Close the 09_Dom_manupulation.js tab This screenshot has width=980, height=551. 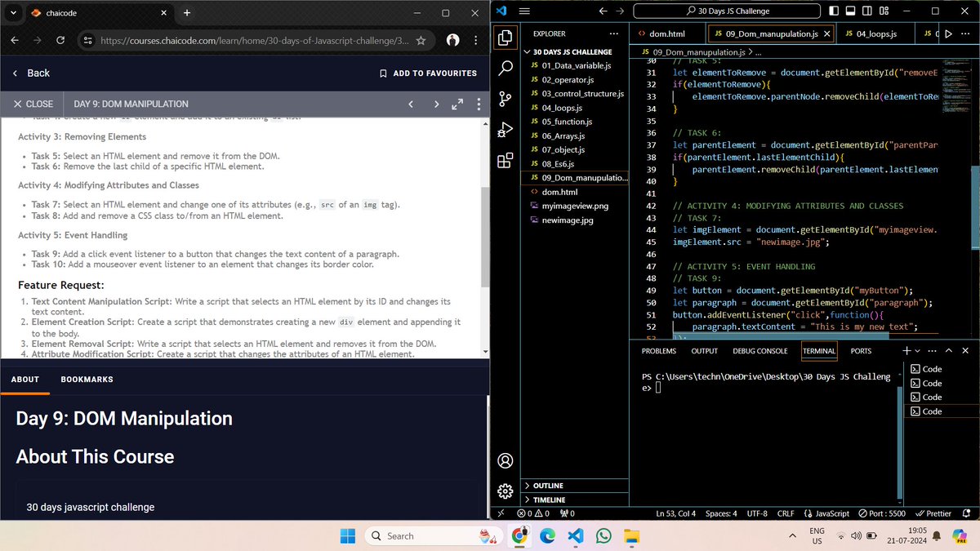click(826, 33)
